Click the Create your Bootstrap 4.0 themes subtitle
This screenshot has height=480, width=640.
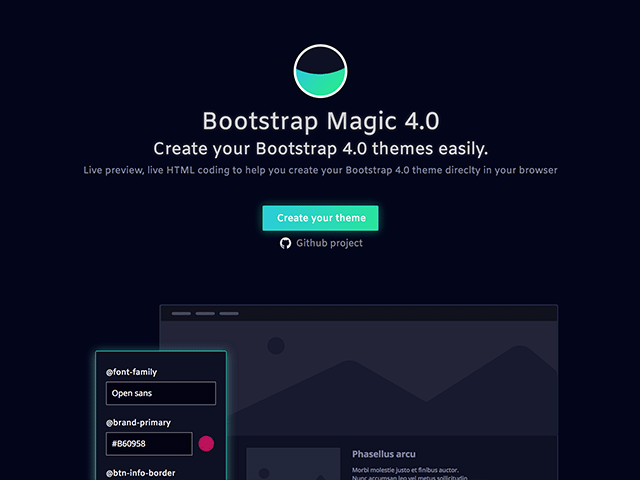tap(320, 149)
